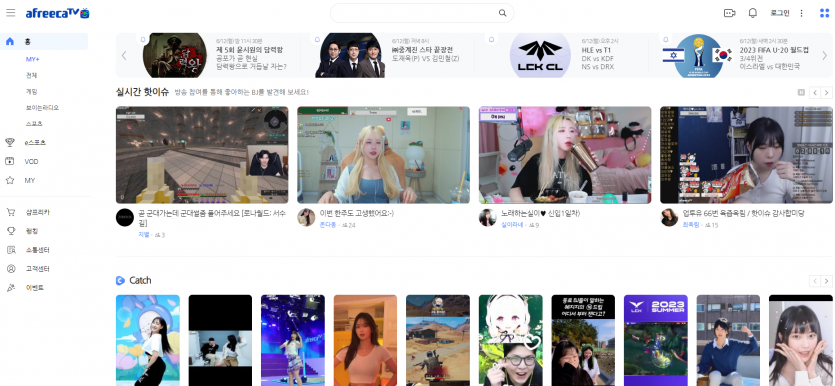Open the broadcast camera icon
Image resolution: width=835 pixels, height=386 pixels.
[729, 13]
